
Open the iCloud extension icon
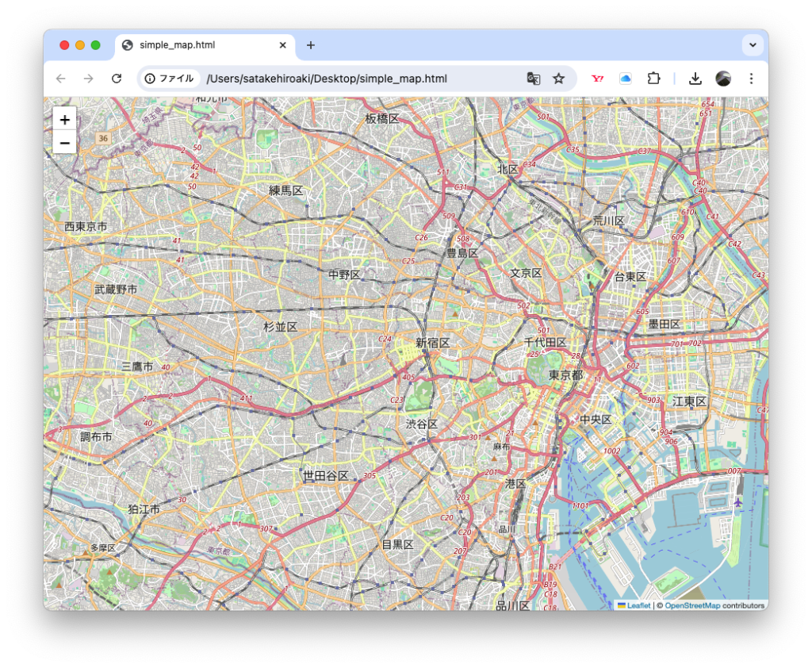626,79
